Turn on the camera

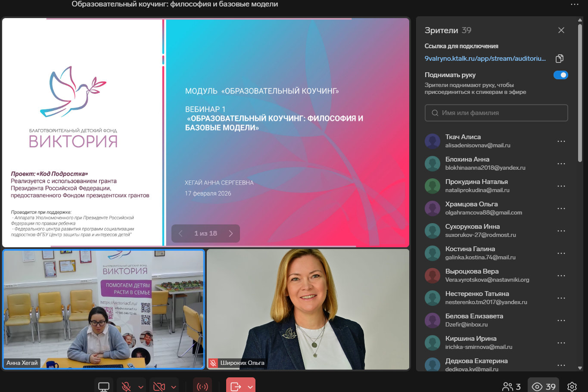click(159, 386)
